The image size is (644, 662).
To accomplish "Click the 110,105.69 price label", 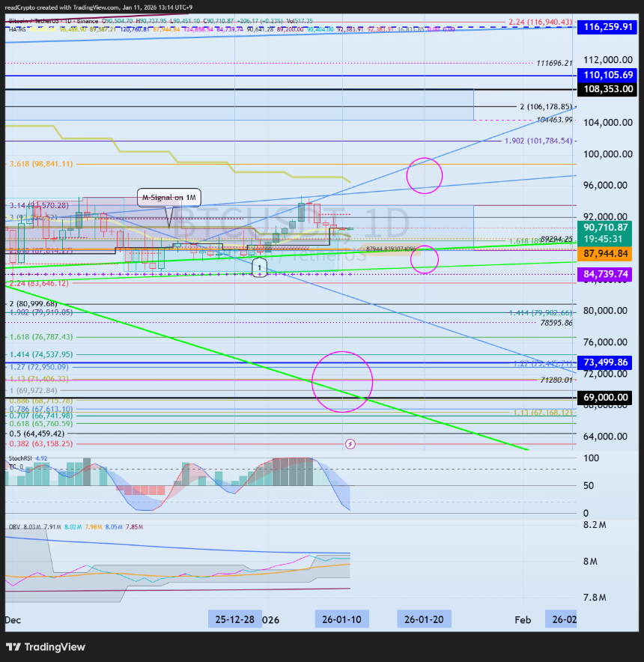I will (607, 75).
